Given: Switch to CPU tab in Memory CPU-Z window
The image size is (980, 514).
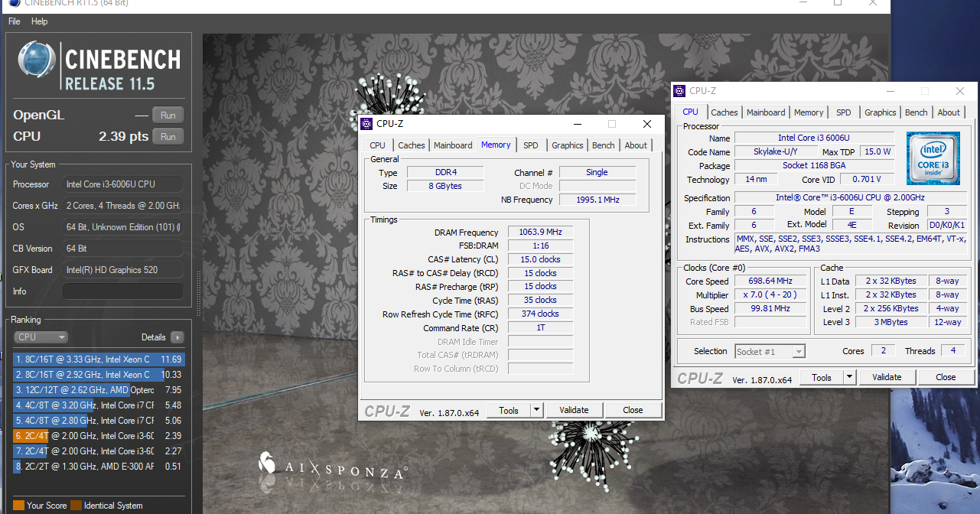Looking at the screenshot, I should click(377, 145).
